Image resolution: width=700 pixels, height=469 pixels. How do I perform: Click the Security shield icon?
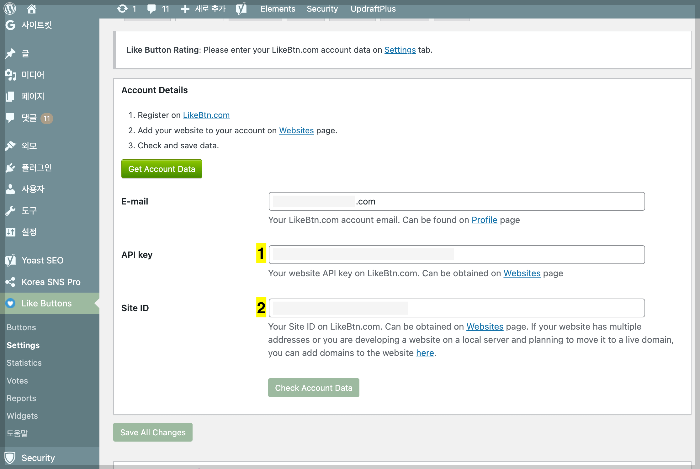coord(10,458)
